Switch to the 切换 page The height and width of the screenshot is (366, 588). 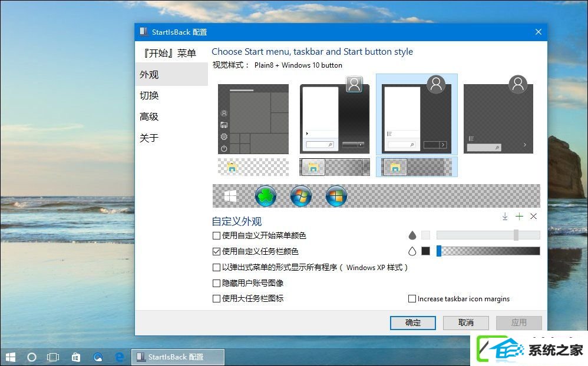coord(171,95)
